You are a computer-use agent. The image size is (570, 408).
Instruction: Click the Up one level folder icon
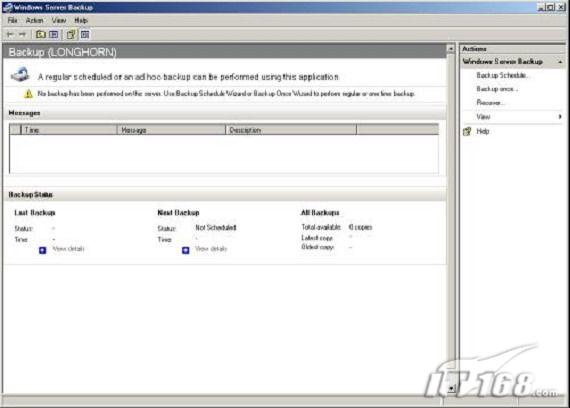click(x=40, y=35)
